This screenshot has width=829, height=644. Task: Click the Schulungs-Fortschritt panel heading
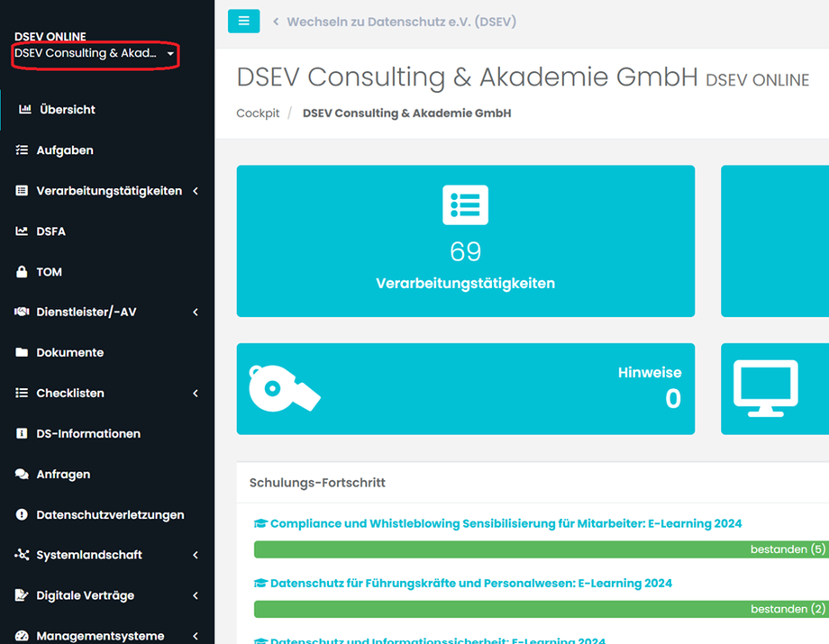(x=317, y=483)
